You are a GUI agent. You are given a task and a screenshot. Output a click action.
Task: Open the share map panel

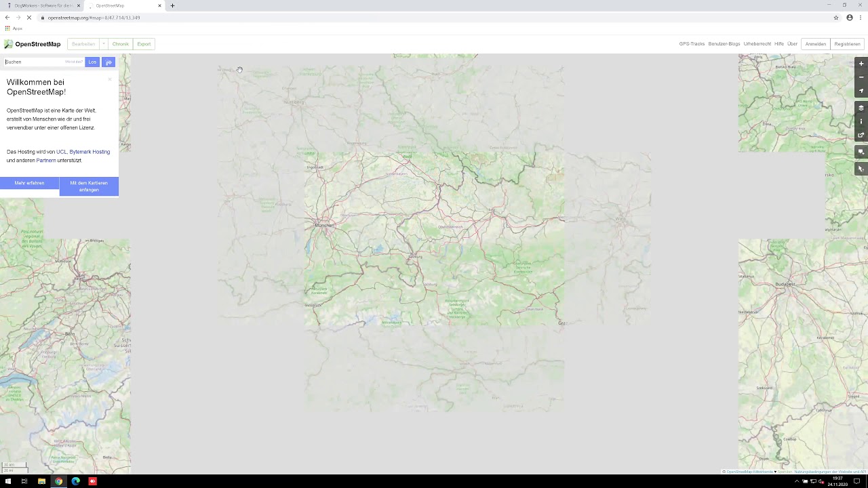[861, 135]
